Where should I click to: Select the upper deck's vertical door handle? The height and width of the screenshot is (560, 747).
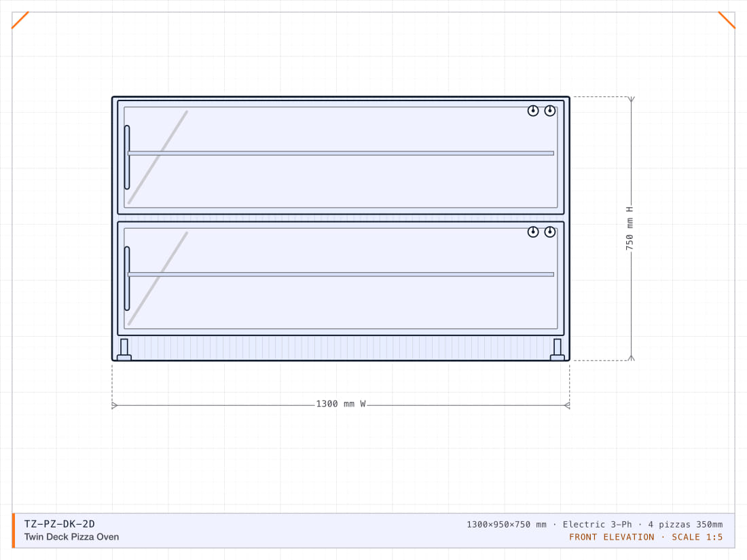(x=127, y=157)
